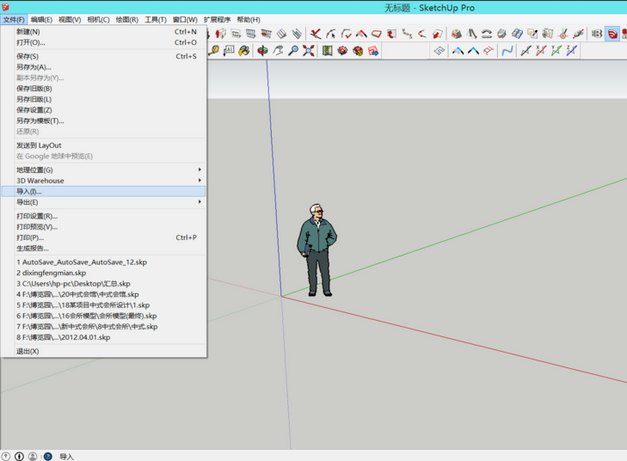627x461 pixels.
Task: Select 新建(N) to create a new model
Action: point(28,32)
